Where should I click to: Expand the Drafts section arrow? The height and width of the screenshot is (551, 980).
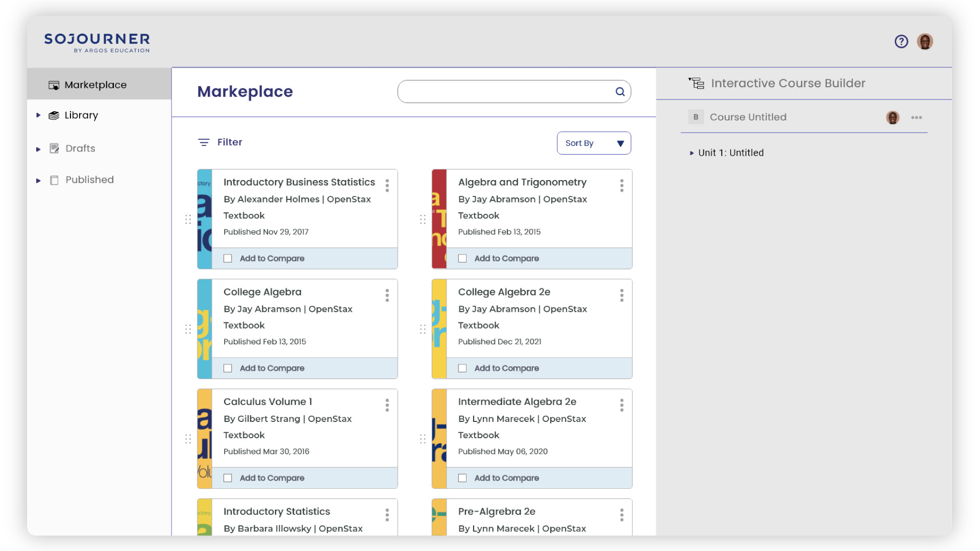[x=38, y=149]
